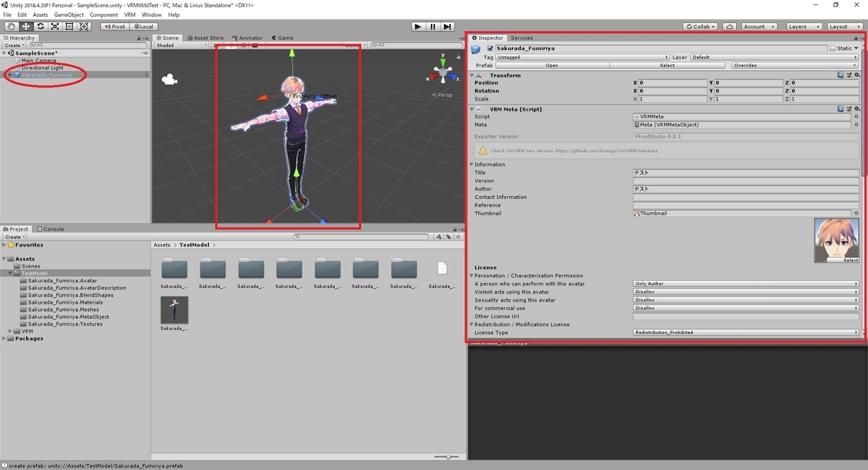The width and height of the screenshot is (868, 470).
Task: Switch to the Services tab
Action: 522,38
